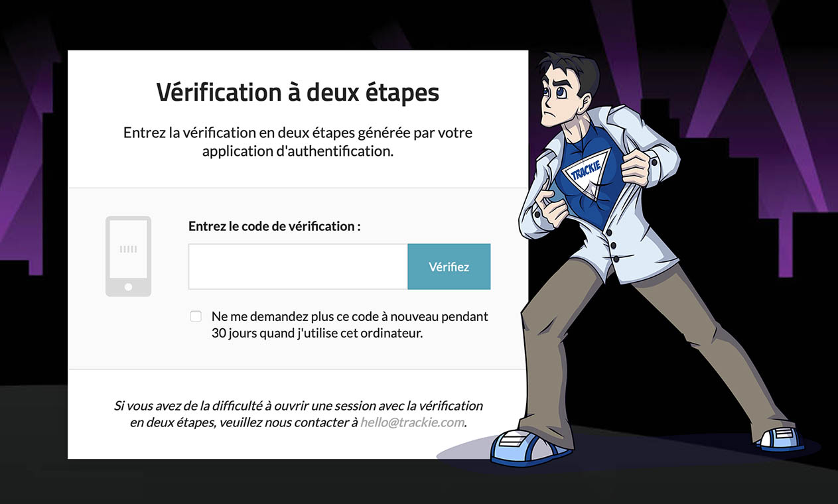Click the instruction text about authentication app
Viewport: 838px width, 504px height.
coord(298,141)
